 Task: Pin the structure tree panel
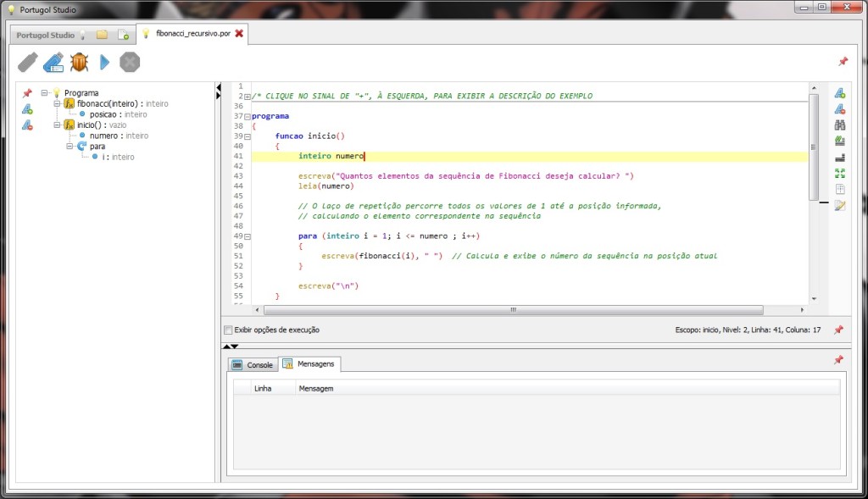(x=27, y=93)
